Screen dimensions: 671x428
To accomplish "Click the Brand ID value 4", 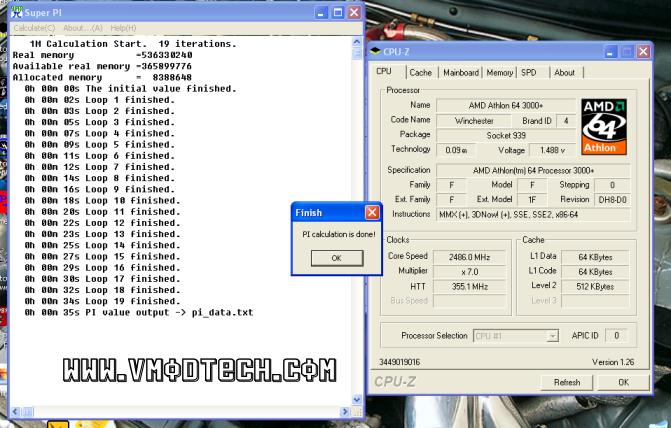I will coord(566,121).
